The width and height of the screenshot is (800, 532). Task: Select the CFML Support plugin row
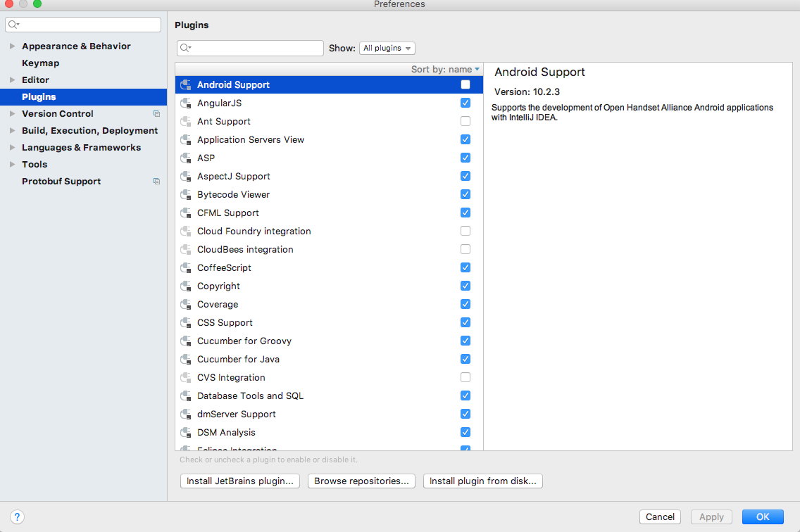329,213
